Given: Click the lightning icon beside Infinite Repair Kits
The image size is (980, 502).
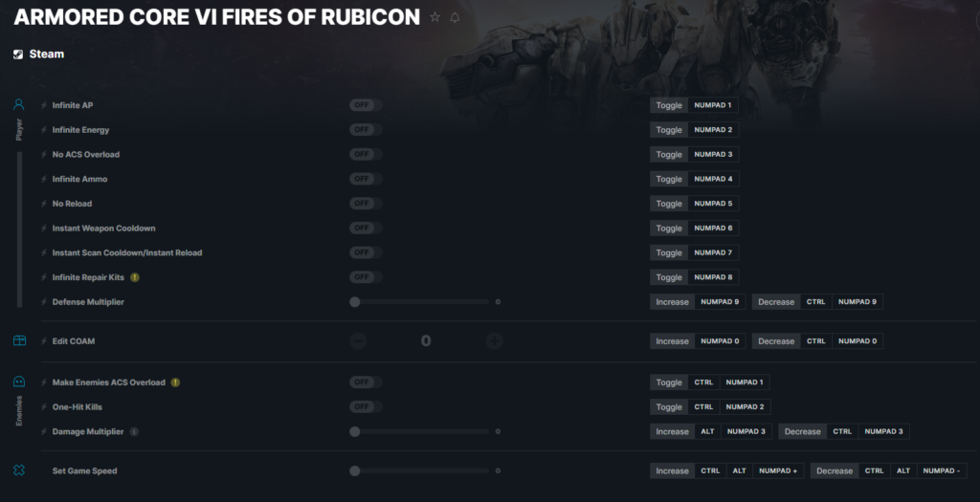Looking at the screenshot, I should tap(44, 277).
